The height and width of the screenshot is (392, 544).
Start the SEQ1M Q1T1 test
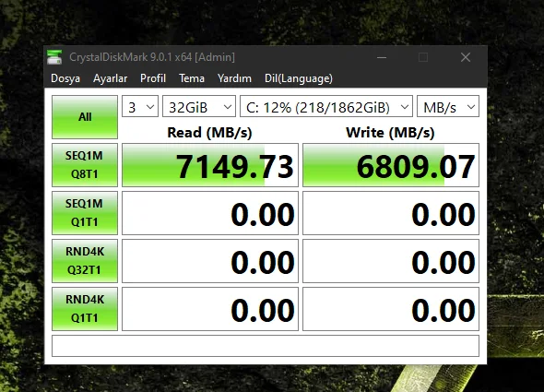(x=85, y=213)
